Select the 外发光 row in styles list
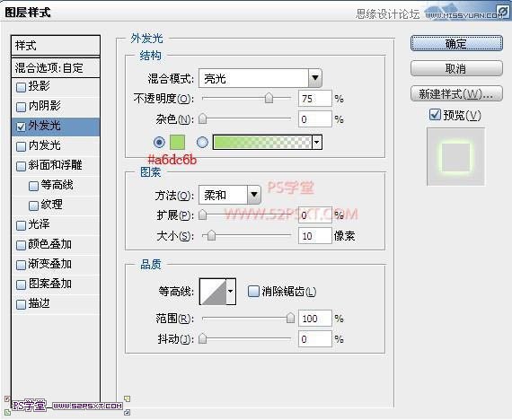Screen dimensions: 512x420 (x=56, y=127)
